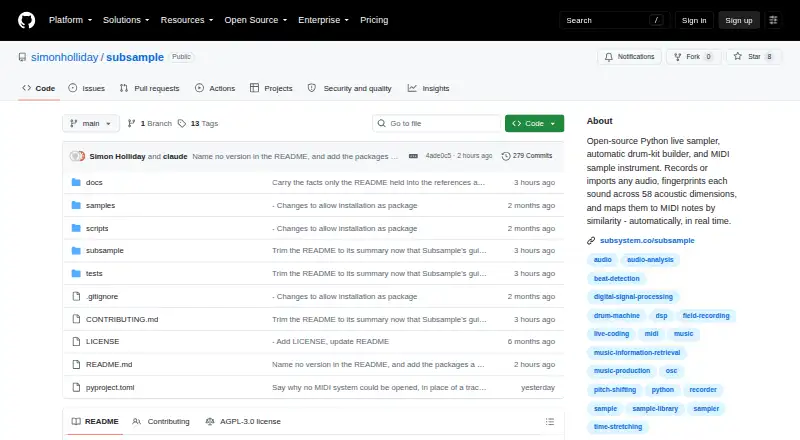
Task: Switch to the Insights tab
Action: coord(429,88)
